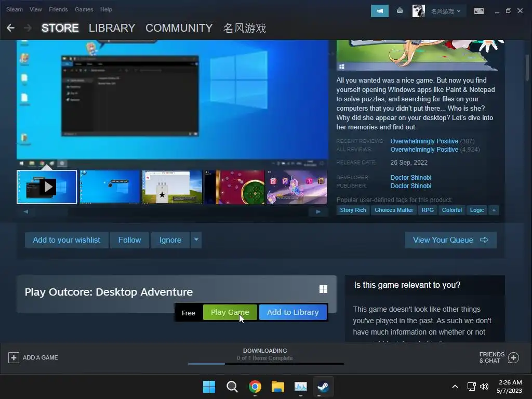
Task: Open File Explorer from the taskbar
Action: click(278, 387)
